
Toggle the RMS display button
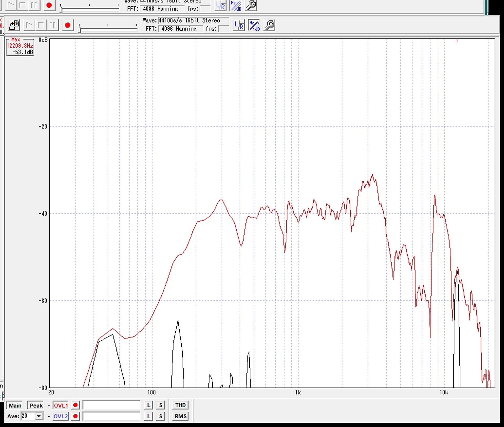coord(181,416)
